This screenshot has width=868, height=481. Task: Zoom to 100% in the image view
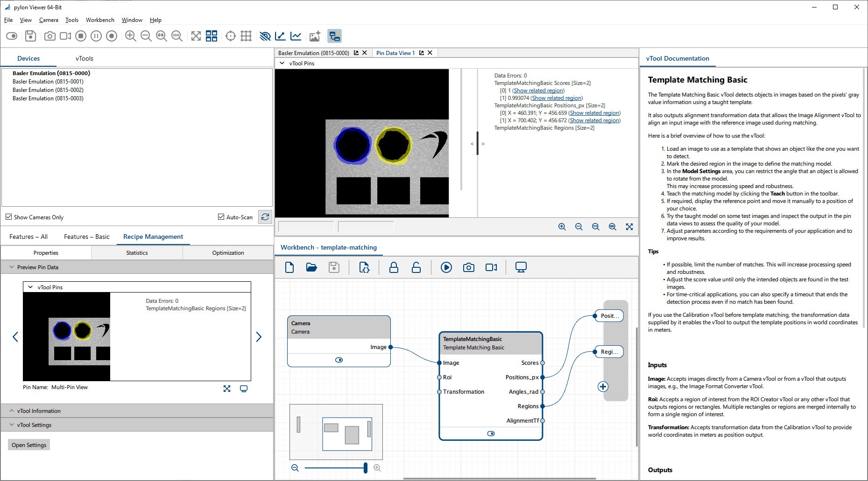177,36
